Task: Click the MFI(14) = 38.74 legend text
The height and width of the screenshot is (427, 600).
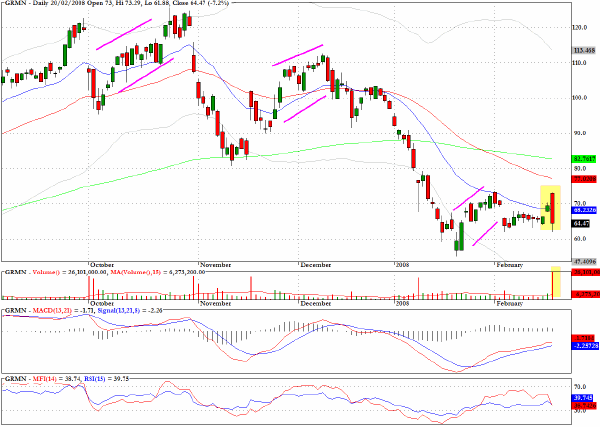Action: pos(57,379)
